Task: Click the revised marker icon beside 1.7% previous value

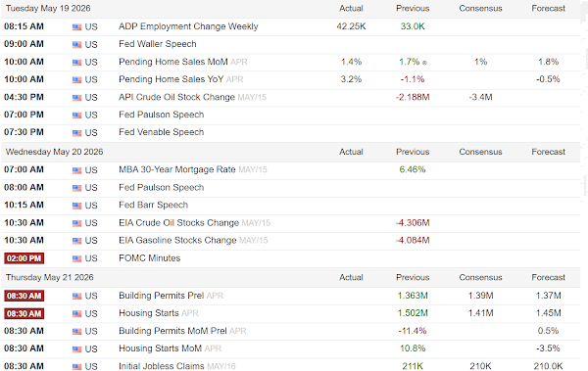Action: point(424,63)
